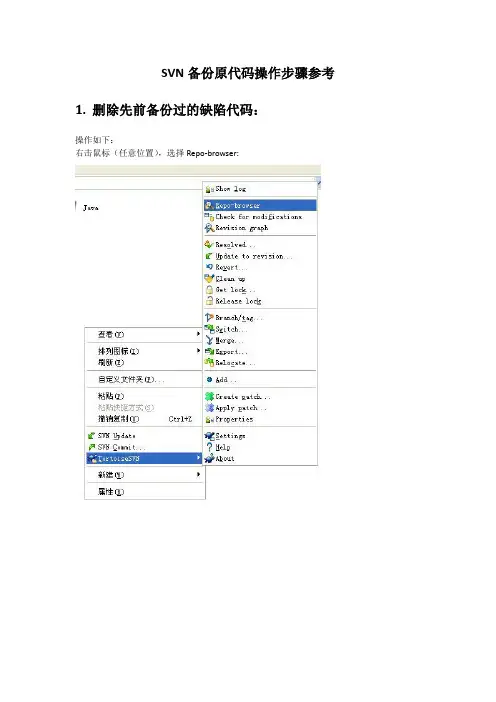
Task: Select the Release lock icon
Action: [x=209, y=301]
